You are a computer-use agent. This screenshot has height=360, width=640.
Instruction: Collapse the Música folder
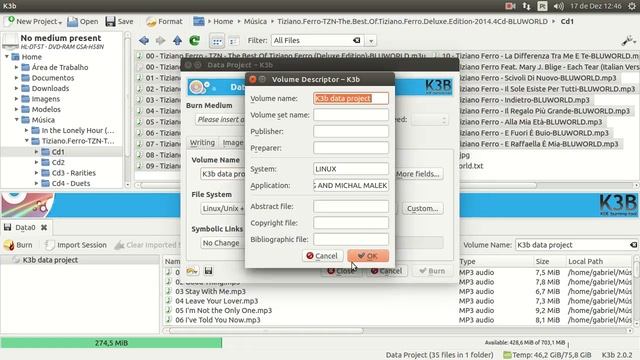click(16, 120)
